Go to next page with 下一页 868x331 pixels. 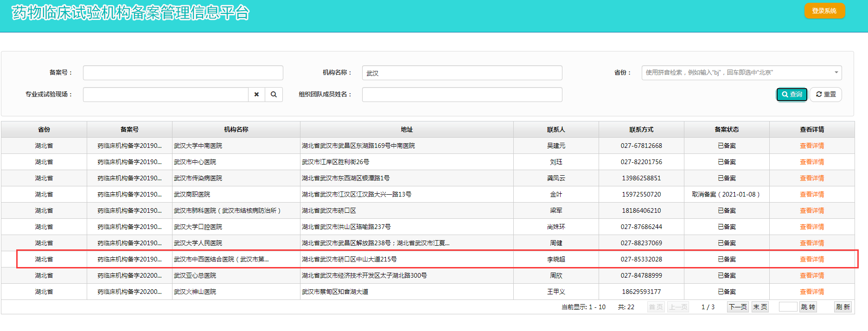[x=738, y=307]
